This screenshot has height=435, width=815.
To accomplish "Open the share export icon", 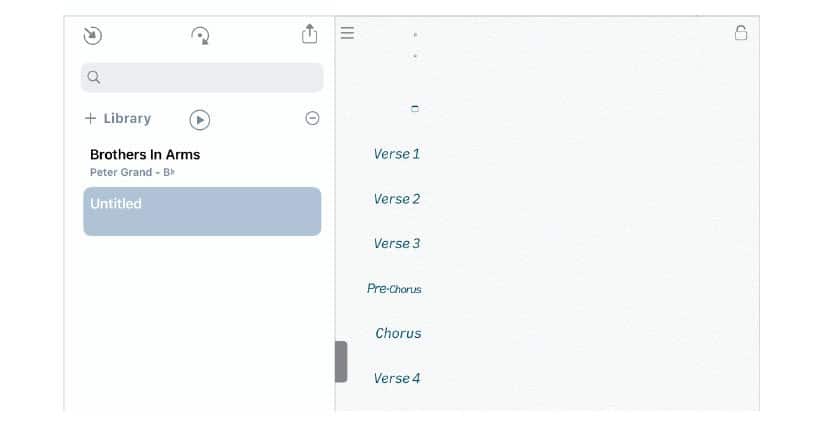I will pos(309,34).
